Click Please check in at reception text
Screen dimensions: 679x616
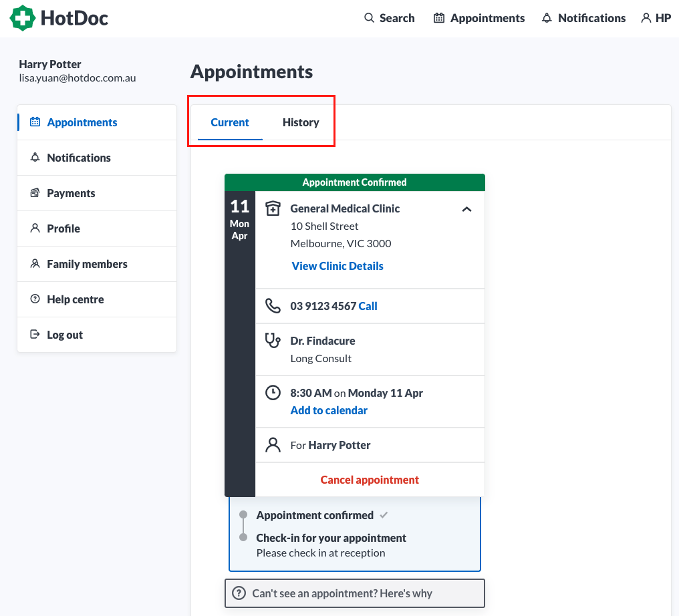coord(320,553)
